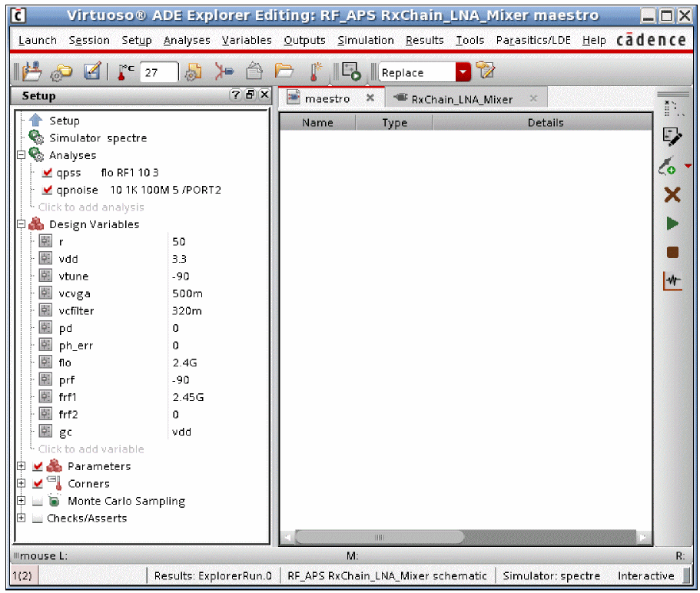This screenshot has height=593, width=700.
Task: Expand the Parameters tree node
Action: click(22, 466)
